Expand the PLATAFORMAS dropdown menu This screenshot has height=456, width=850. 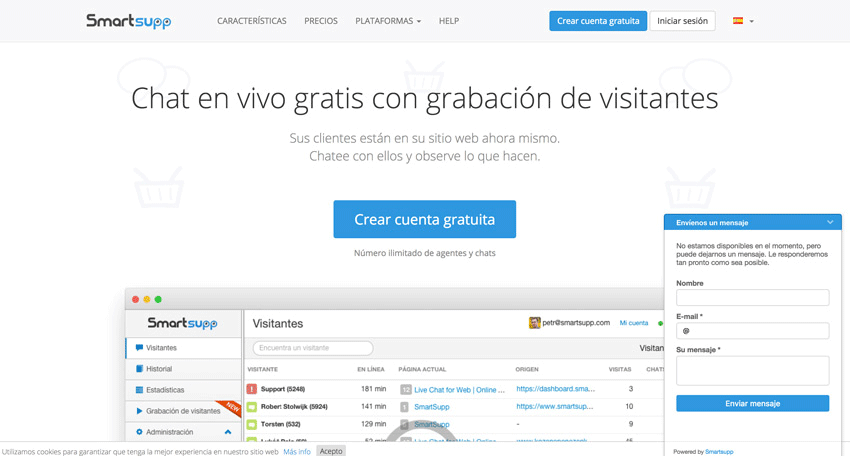(x=388, y=21)
